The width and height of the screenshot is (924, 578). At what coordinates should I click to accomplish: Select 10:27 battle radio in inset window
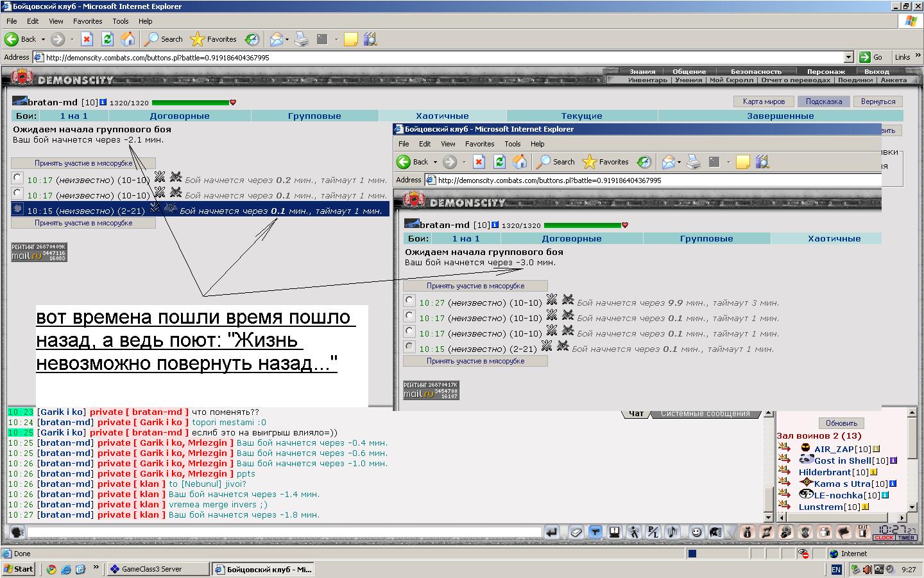click(x=409, y=300)
